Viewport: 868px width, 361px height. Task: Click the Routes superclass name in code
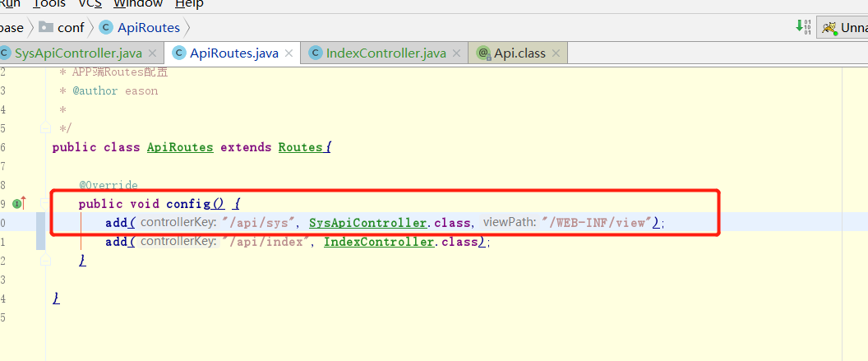click(x=300, y=147)
